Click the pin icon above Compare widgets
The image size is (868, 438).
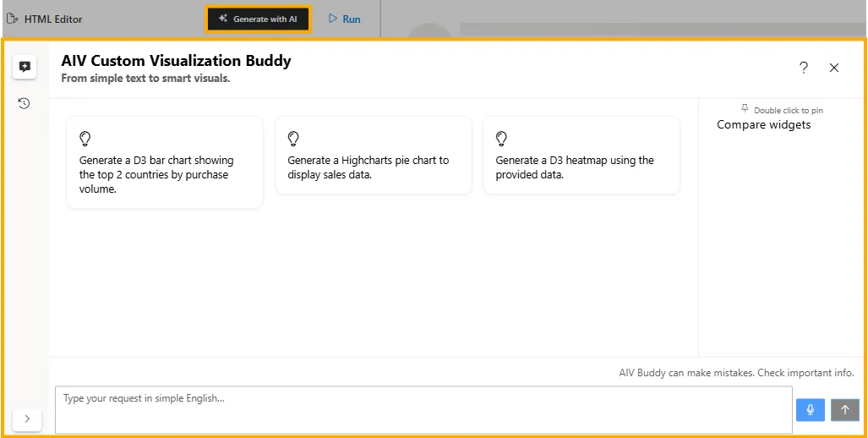pos(745,109)
